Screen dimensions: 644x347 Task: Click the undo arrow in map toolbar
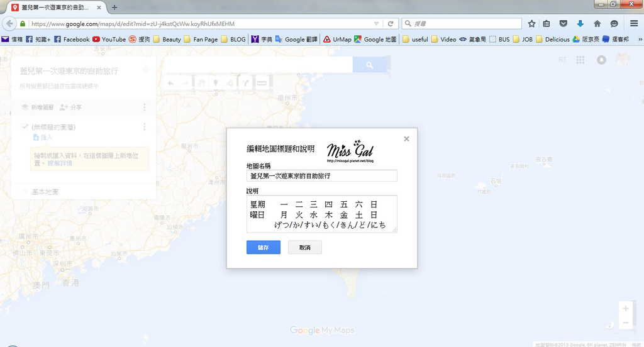171,83
